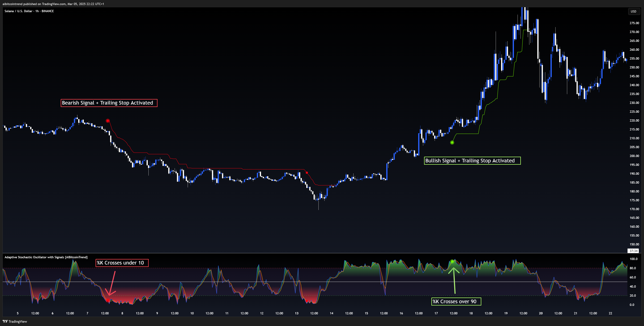Image resolution: width=644 pixels, height=326 pixels.
Task: Click the 170.00 price axis label
Action: (634, 209)
